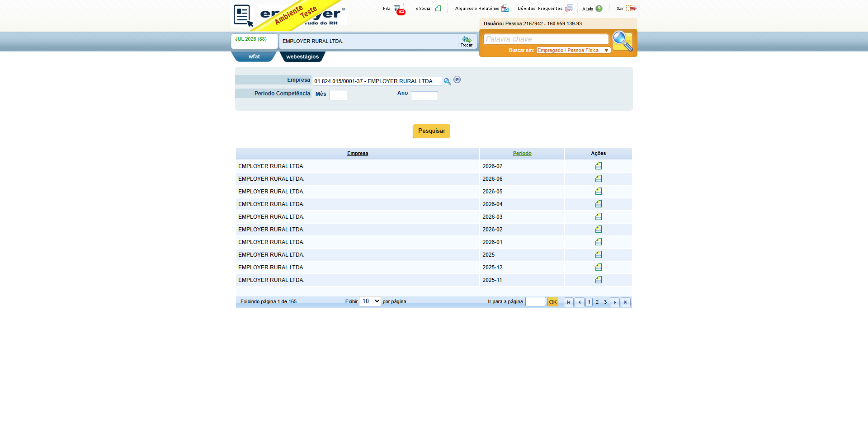Click the OK go-to-page button

pyautogui.click(x=553, y=302)
